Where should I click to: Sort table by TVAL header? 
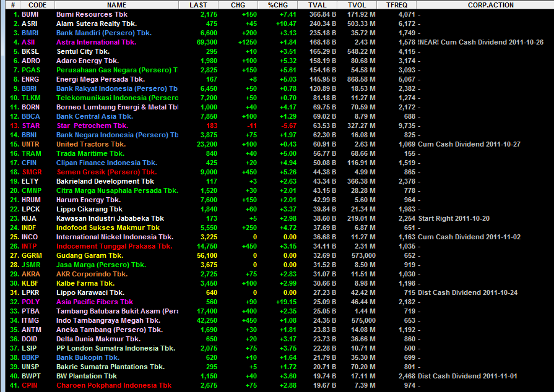[x=318, y=5]
